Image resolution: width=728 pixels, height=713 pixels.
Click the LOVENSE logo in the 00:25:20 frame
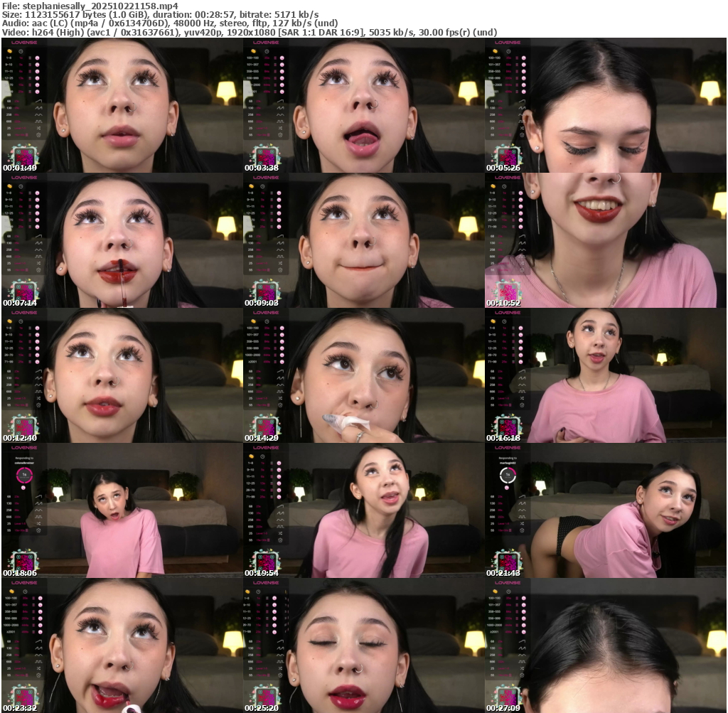(266, 583)
